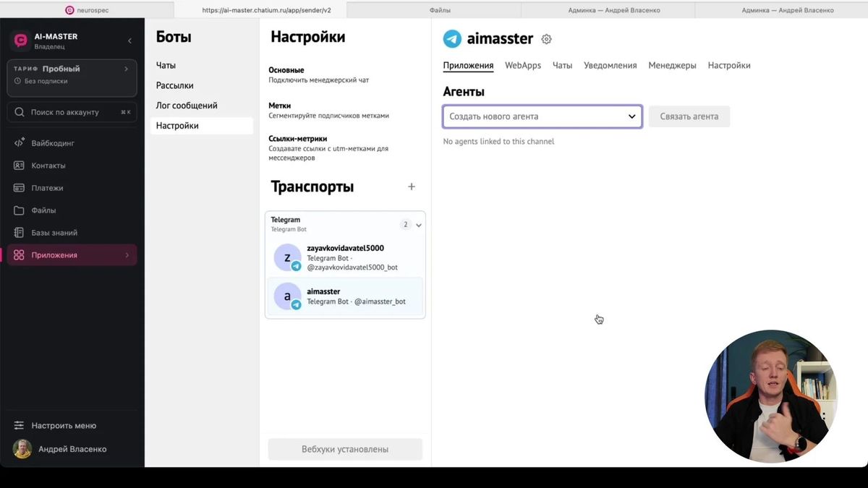
Task: Select the Файлы browser tab
Action: pos(440,10)
